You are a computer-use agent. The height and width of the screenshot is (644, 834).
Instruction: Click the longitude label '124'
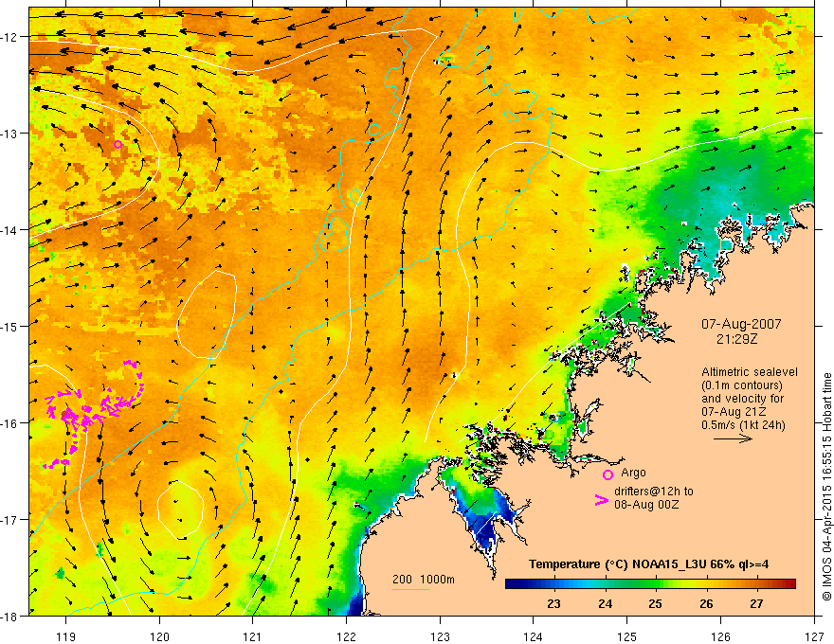[x=534, y=636]
